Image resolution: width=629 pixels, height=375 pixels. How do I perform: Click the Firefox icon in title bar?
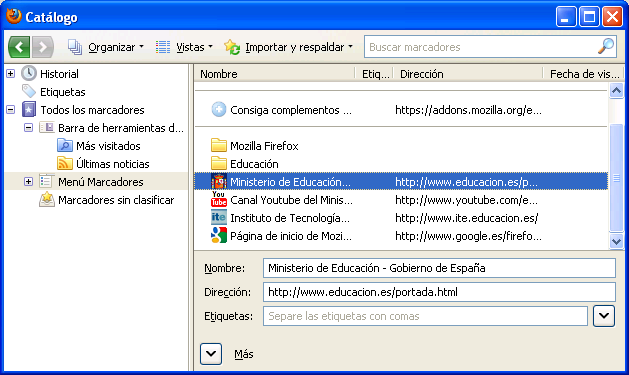(x=13, y=16)
